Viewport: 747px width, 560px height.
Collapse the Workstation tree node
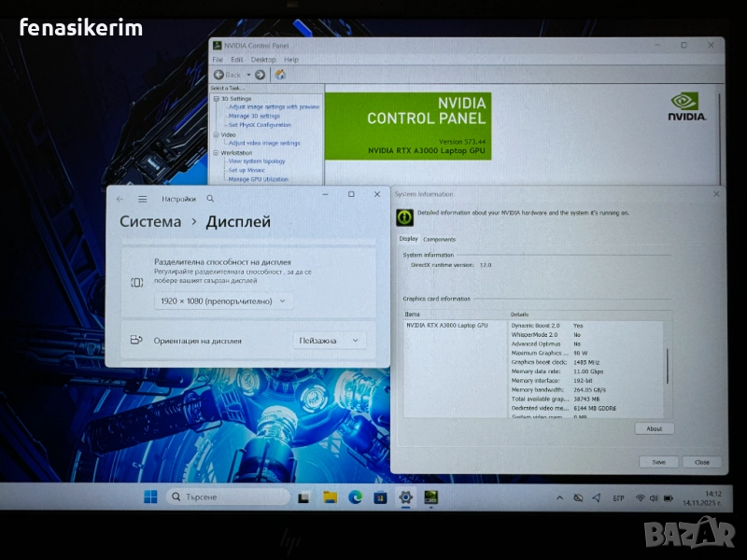point(216,152)
